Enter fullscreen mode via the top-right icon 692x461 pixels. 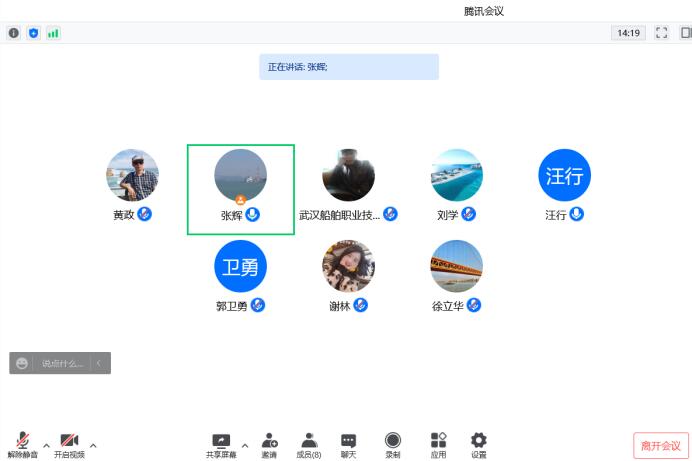click(661, 33)
